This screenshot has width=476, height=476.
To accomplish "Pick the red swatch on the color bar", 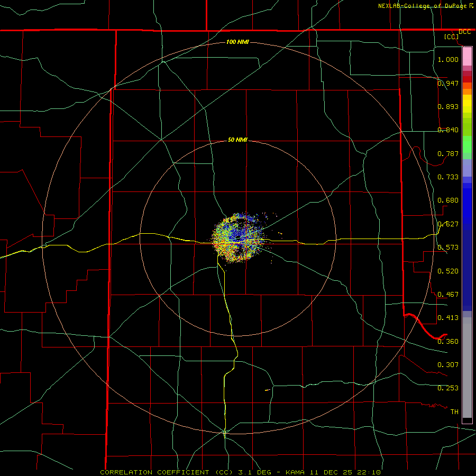I will pos(467,79).
